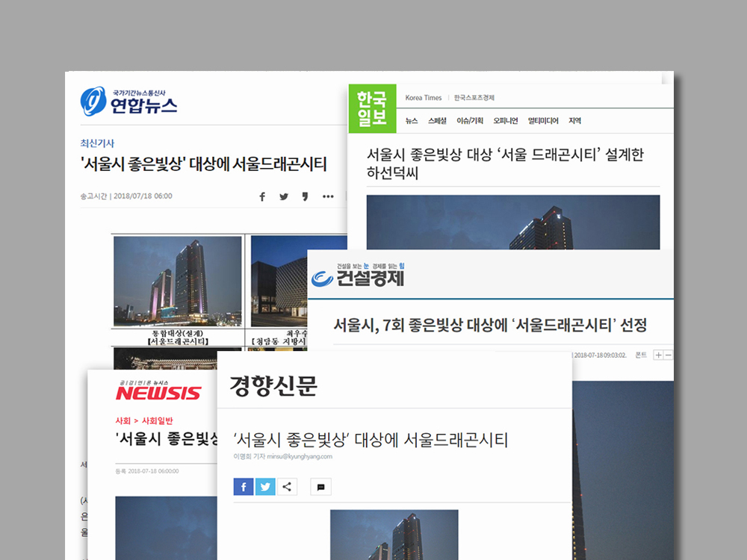Click 건설경제 timestamp 2018-07-18 09:03:02

(x=601, y=355)
